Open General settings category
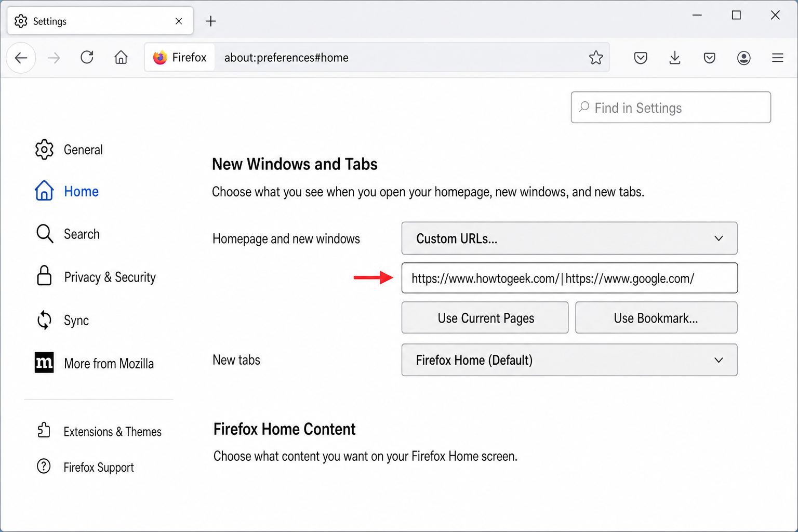The height and width of the screenshot is (532, 798). pyautogui.click(x=83, y=150)
